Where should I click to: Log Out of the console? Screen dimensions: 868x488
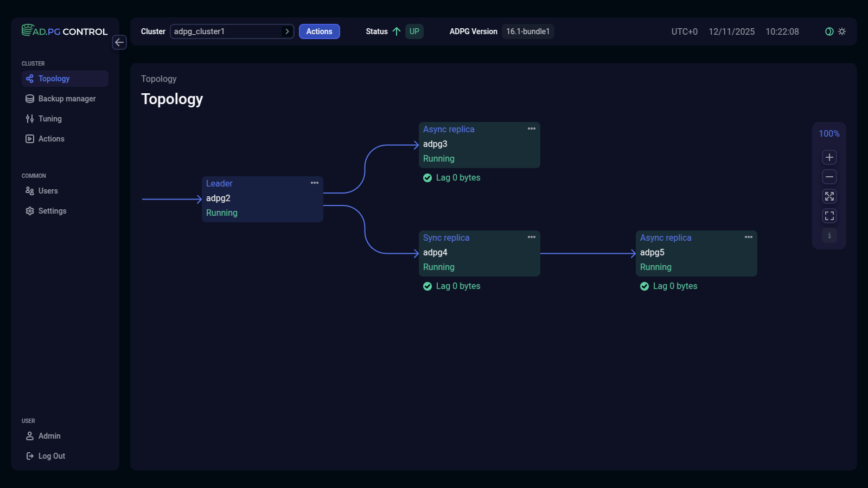click(52, 456)
